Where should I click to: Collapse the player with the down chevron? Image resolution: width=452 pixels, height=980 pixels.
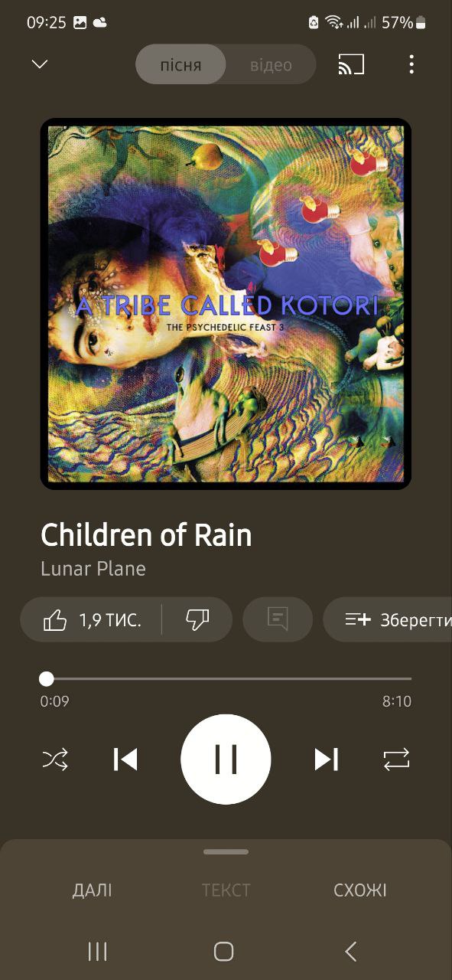click(x=40, y=64)
